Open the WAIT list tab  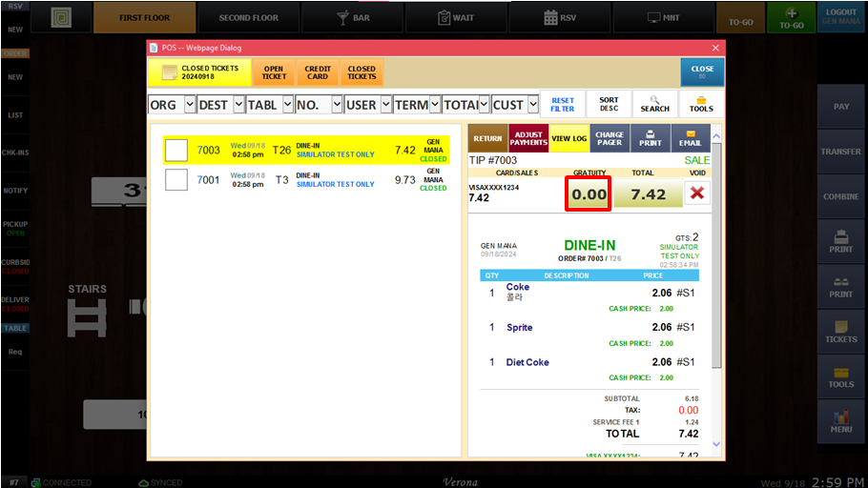[456, 18]
